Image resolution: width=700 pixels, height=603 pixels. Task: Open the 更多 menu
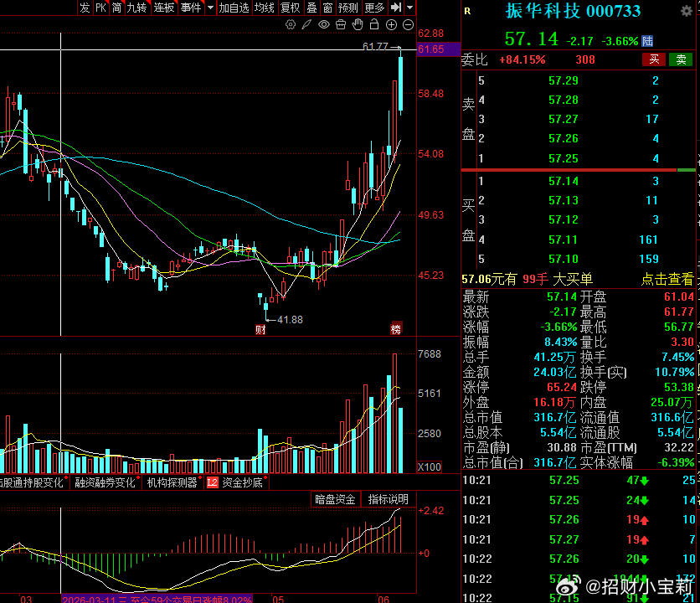pyautogui.click(x=374, y=8)
